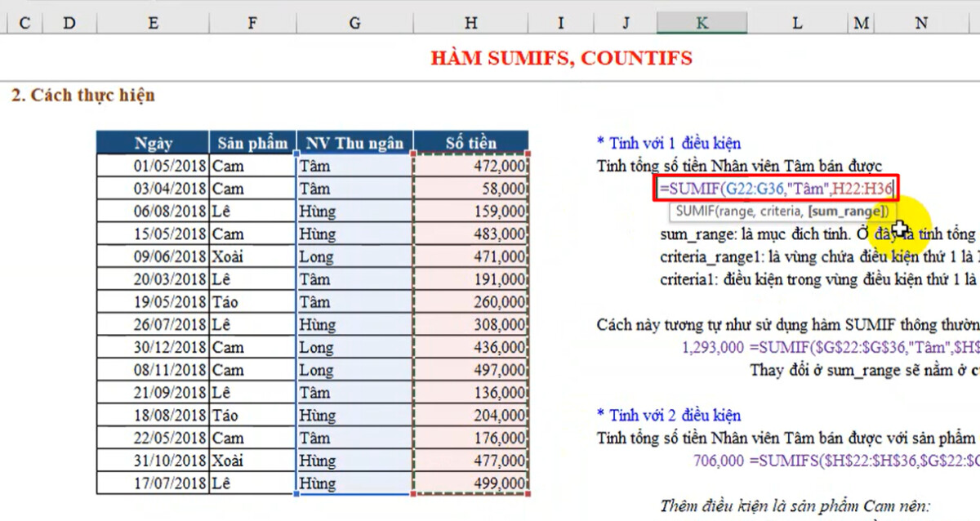Click the date cell 01/05/2018
The width and height of the screenshot is (980, 521).
153,166
